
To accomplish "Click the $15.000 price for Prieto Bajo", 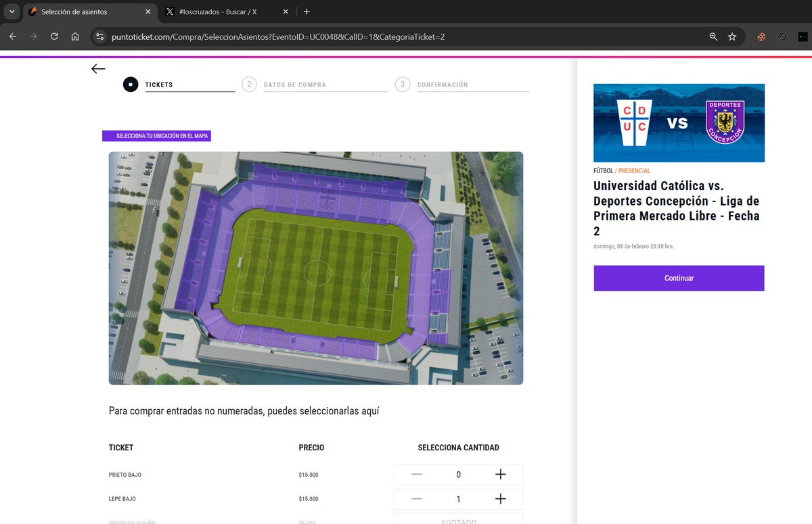I will coord(308,475).
